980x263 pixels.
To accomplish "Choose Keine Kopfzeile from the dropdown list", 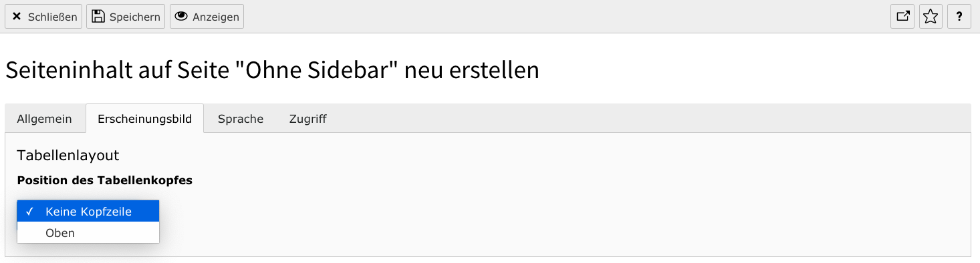I will [x=88, y=212].
